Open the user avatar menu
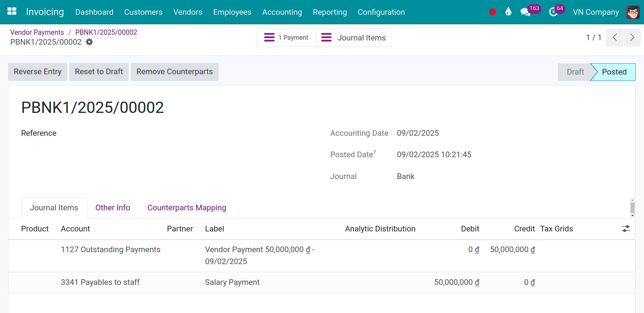This screenshot has height=313, width=644. 633,12
